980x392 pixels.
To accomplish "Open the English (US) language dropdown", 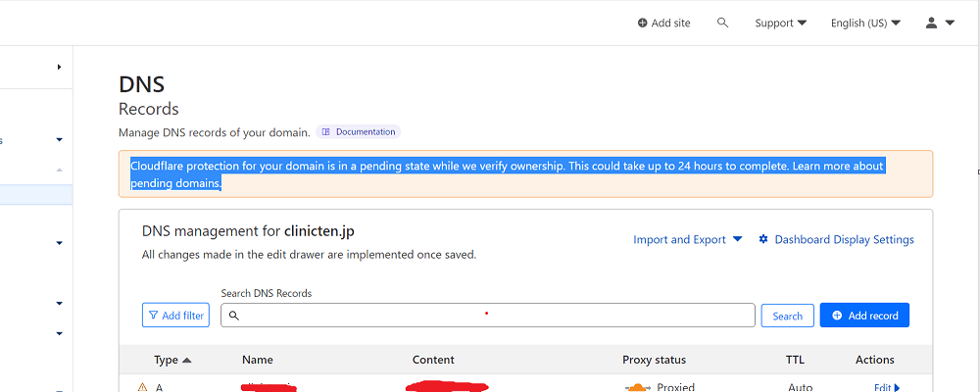I will coord(865,24).
